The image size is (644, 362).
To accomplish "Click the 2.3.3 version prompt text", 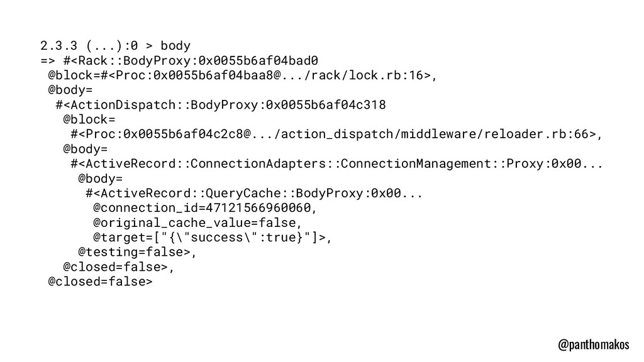I will [x=58, y=45].
